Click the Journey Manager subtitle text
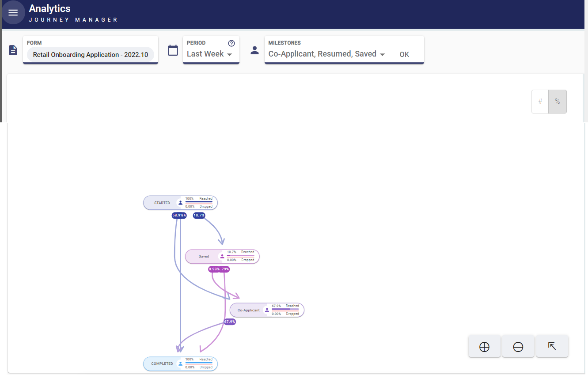Viewport: 588px width, 375px height. (73, 20)
